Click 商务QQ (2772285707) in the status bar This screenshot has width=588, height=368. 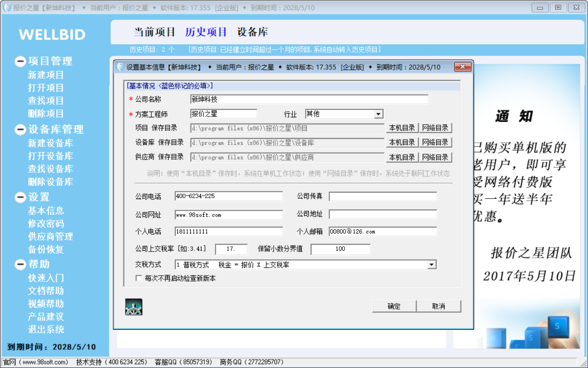point(252,362)
